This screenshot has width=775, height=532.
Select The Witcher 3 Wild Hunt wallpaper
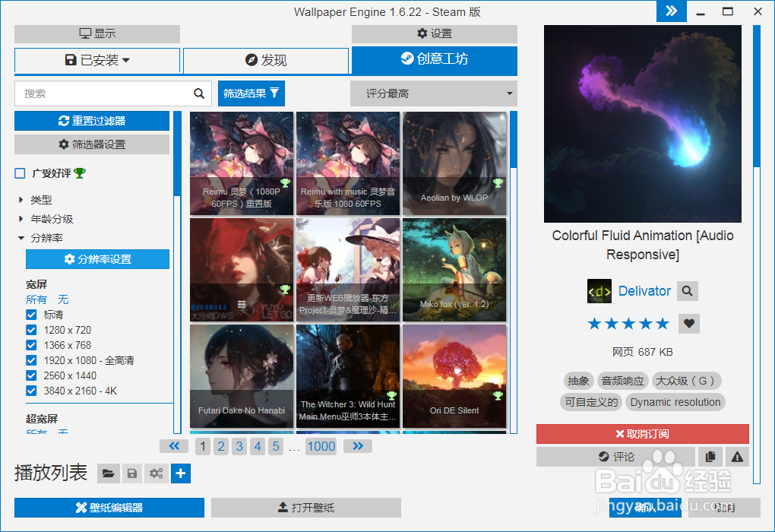[x=348, y=376]
